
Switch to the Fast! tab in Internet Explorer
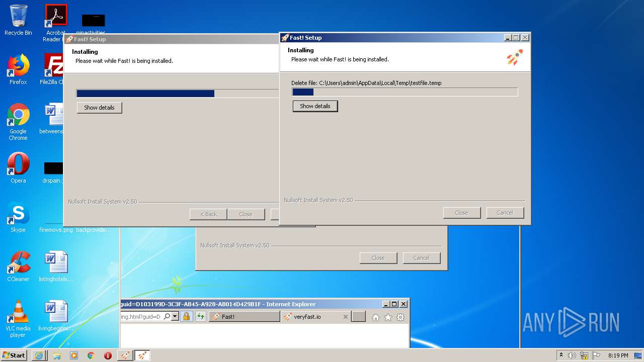tap(245, 317)
